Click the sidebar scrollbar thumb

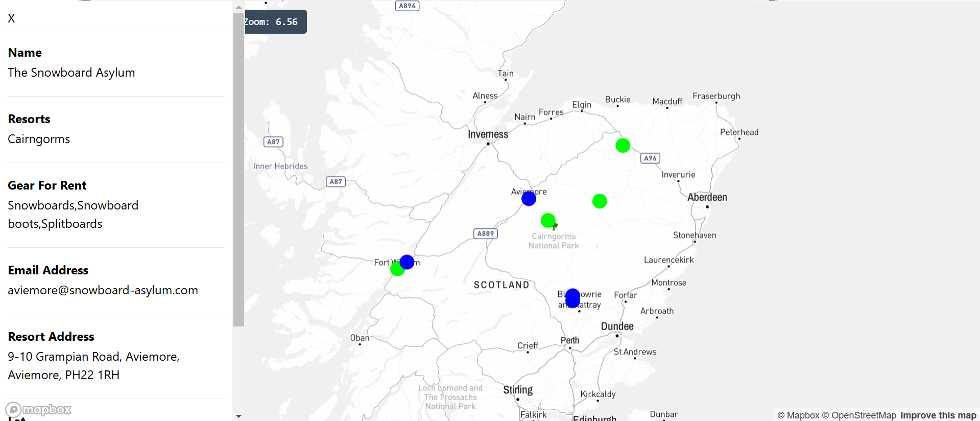238,170
